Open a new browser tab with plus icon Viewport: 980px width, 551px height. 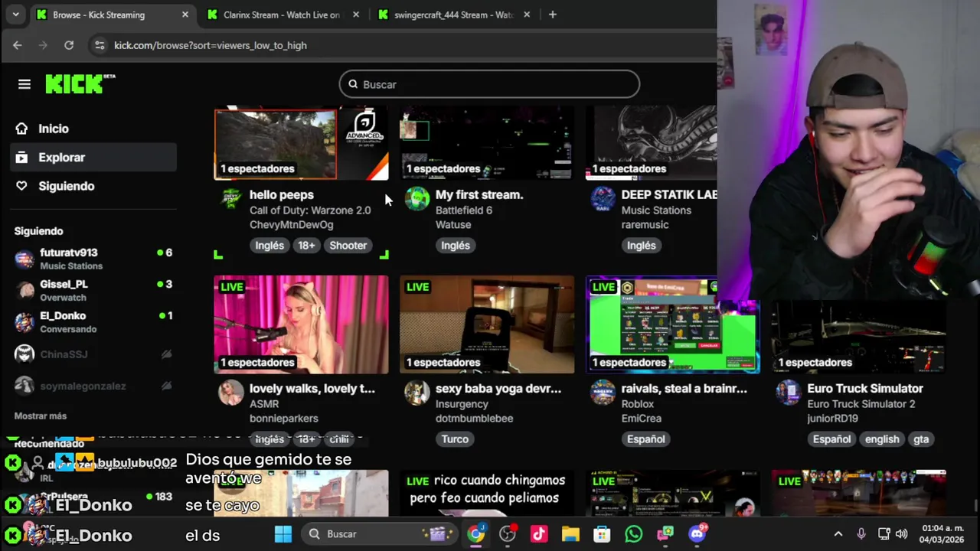pyautogui.click(x=553, y=15)
